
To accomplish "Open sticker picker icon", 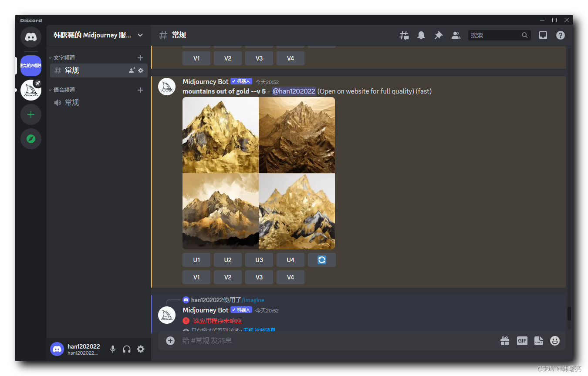I will [539, 341].
